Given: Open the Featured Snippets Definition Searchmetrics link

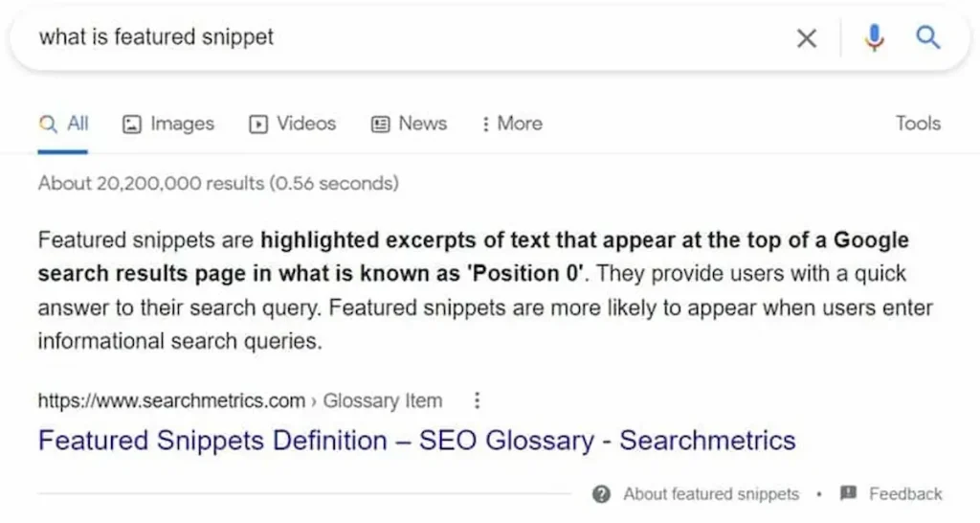Looking at the screenshot, I should click(416, 442).
